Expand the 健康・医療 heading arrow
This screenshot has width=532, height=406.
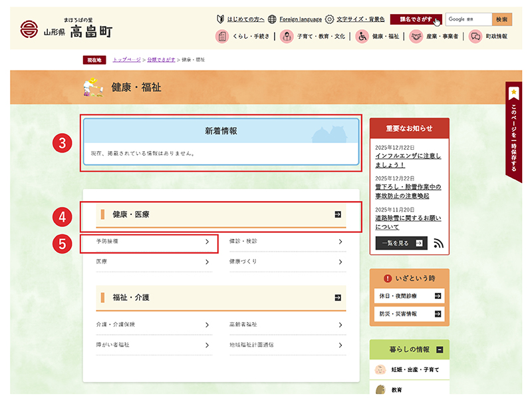[338, 214]
